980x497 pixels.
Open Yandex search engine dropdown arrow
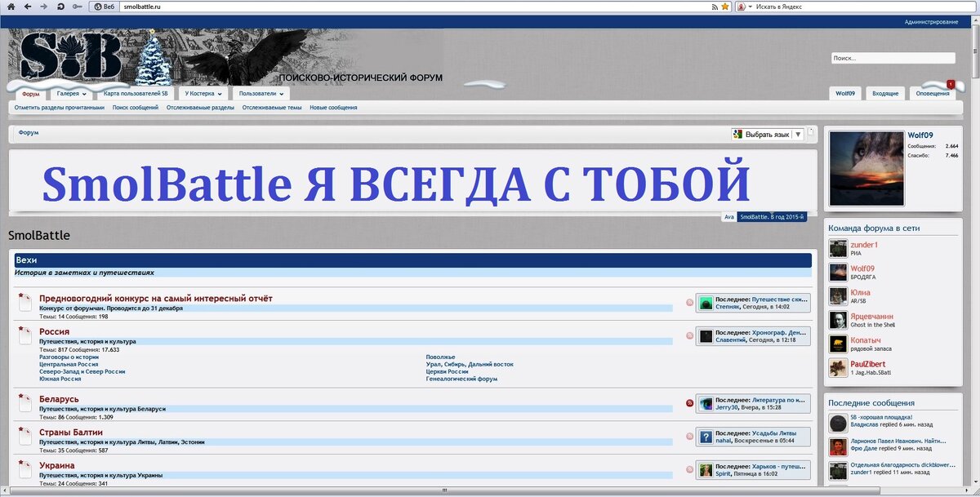coord(750,7)
